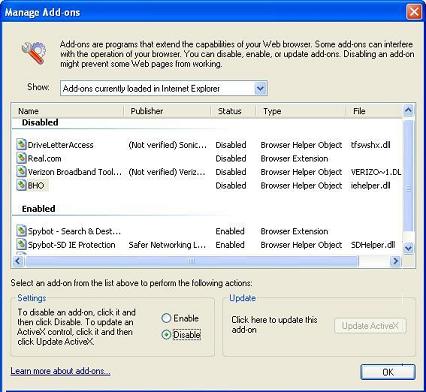This screenshot has height=392, width=426.
Task: Click the Real.com add-on icon
Action: tap(21, 158)
